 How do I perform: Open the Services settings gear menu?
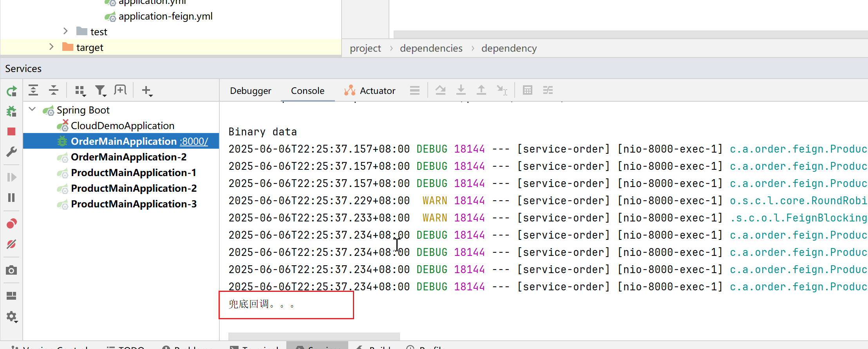[x=12, y=317]
